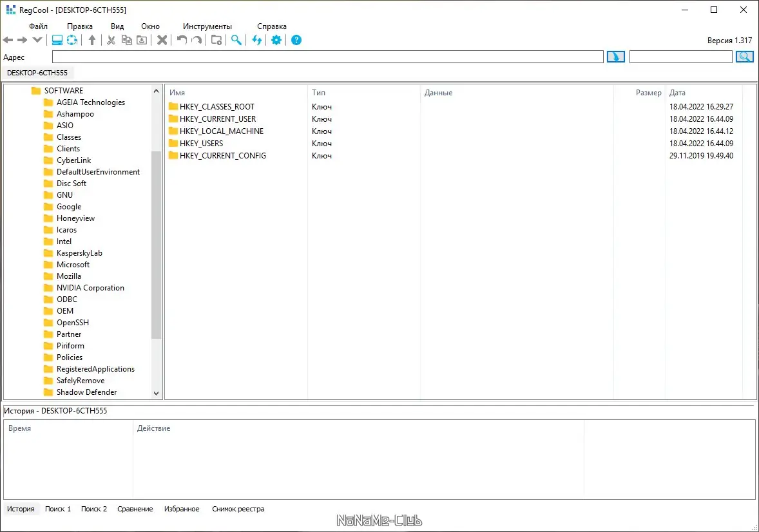Select KasperskyLab in the tree

pos(79,252)
